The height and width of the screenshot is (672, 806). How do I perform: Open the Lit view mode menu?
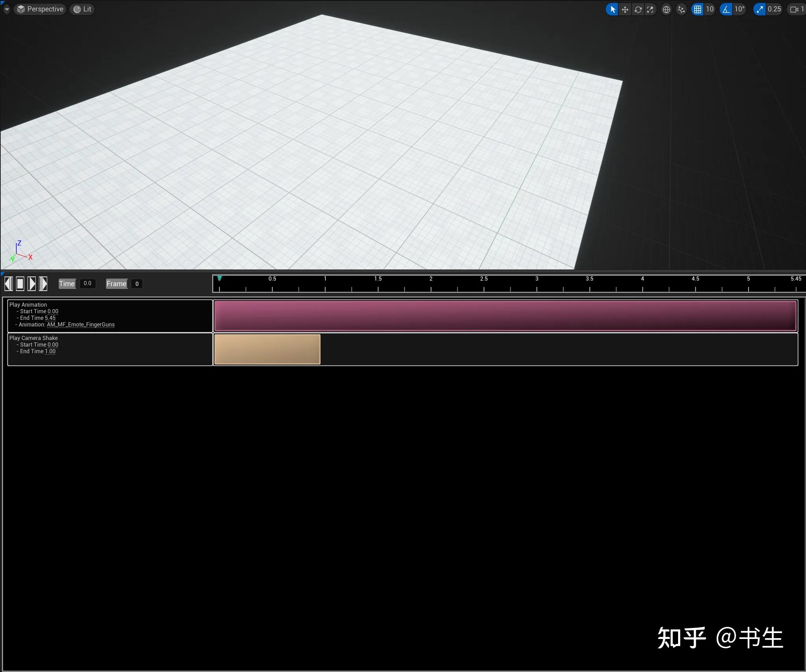click(83, 9)
